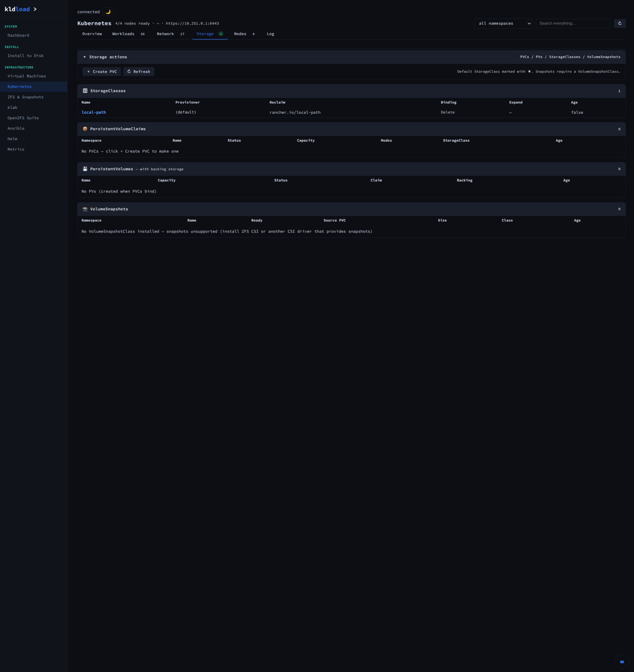Click the refresh icon beside the search box

tap(620, 23)
